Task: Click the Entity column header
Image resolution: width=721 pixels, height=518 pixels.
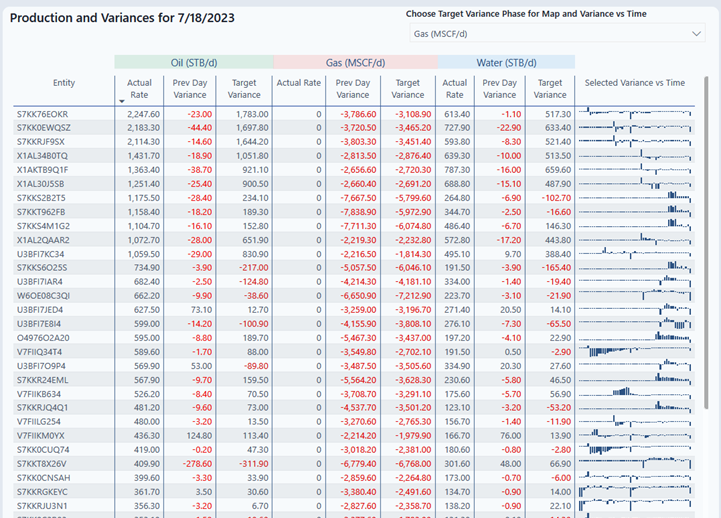Action: (64, 83)
